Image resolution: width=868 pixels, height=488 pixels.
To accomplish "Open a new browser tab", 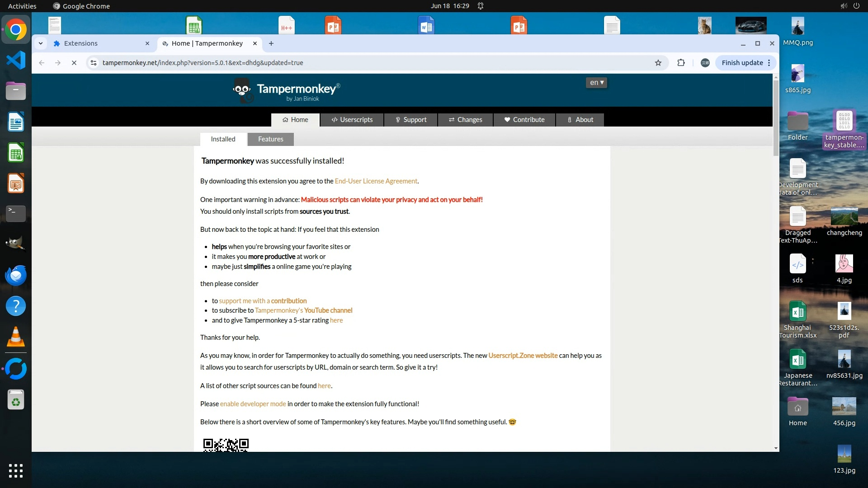I will [x=271, y=43].
